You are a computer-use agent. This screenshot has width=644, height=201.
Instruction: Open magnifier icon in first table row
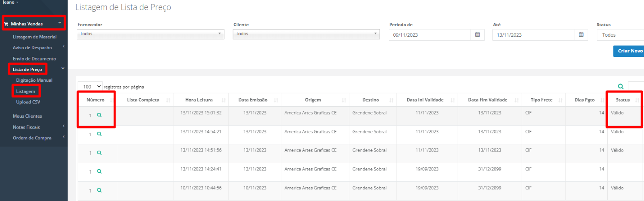[x=99, y=115]
